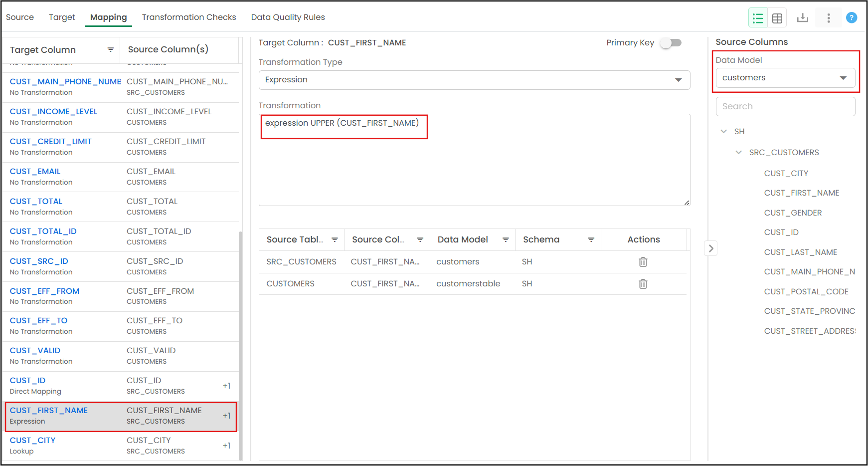The height and width of the screenshot is (466, 868).
Task: Filter the Source Table column
Action: 335,240
